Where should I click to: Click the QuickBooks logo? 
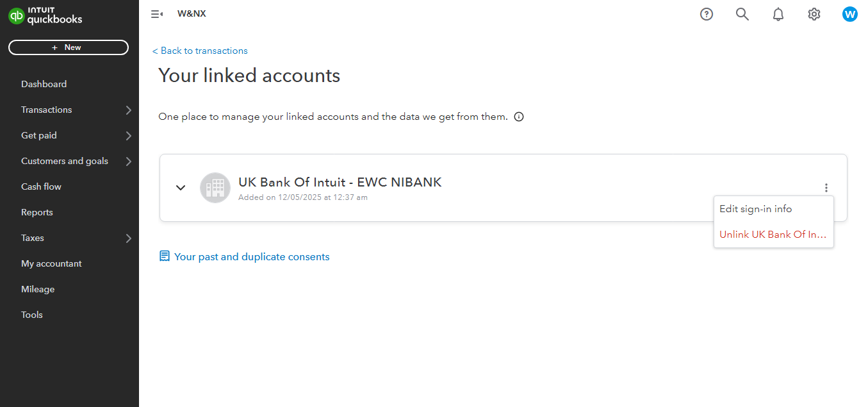(x=45, y=17)
